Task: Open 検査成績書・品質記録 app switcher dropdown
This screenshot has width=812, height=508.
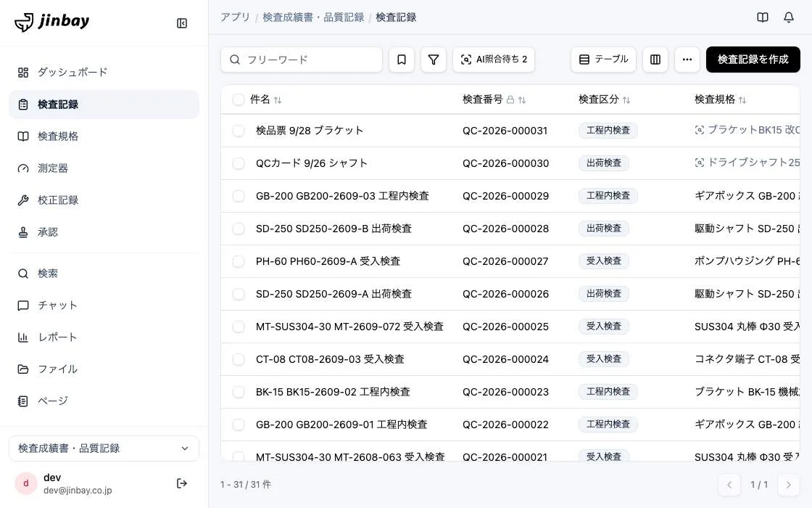Action: (104, 448)
